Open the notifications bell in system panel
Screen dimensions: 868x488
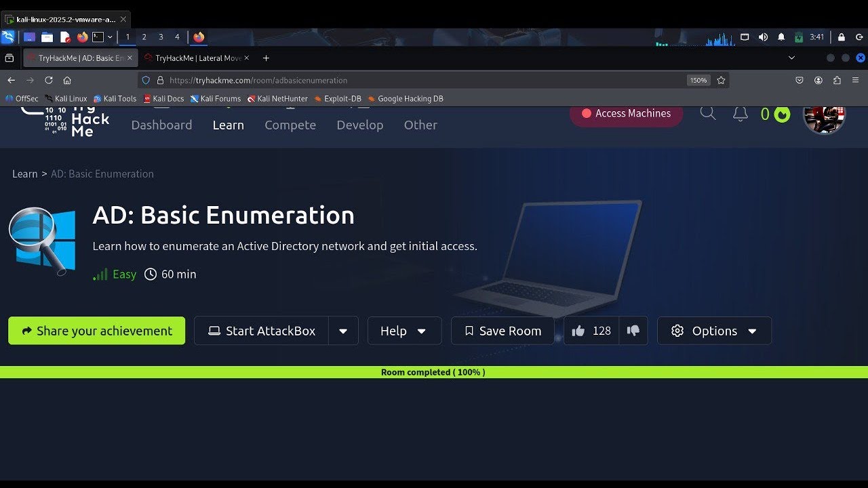(781, 37)
